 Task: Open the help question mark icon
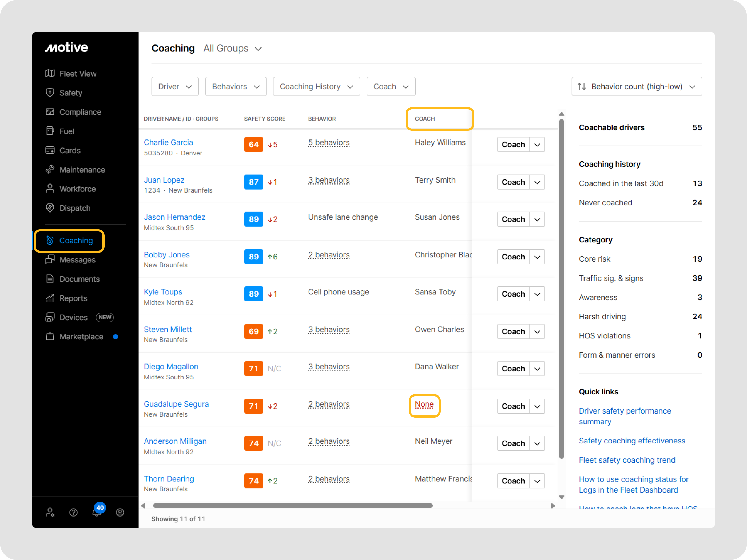(x=73, y=513)
